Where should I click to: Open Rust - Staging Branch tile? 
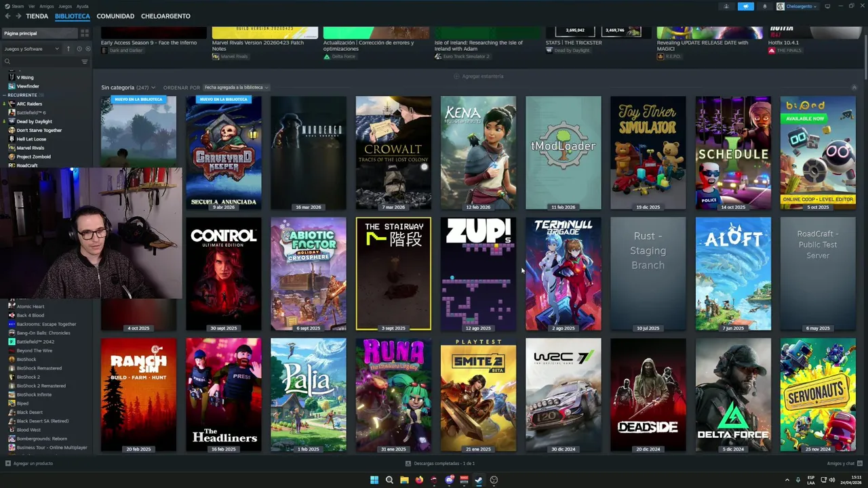(x=648, y=274)
